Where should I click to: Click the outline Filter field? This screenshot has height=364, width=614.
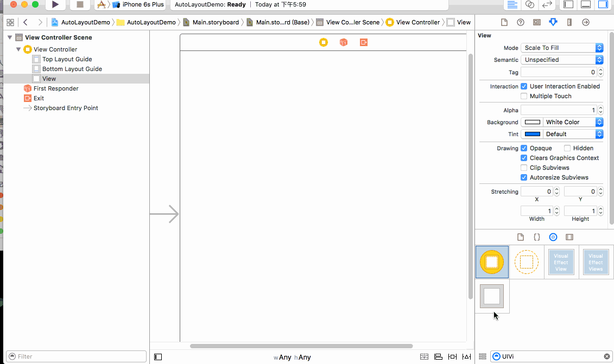point(77,356)
